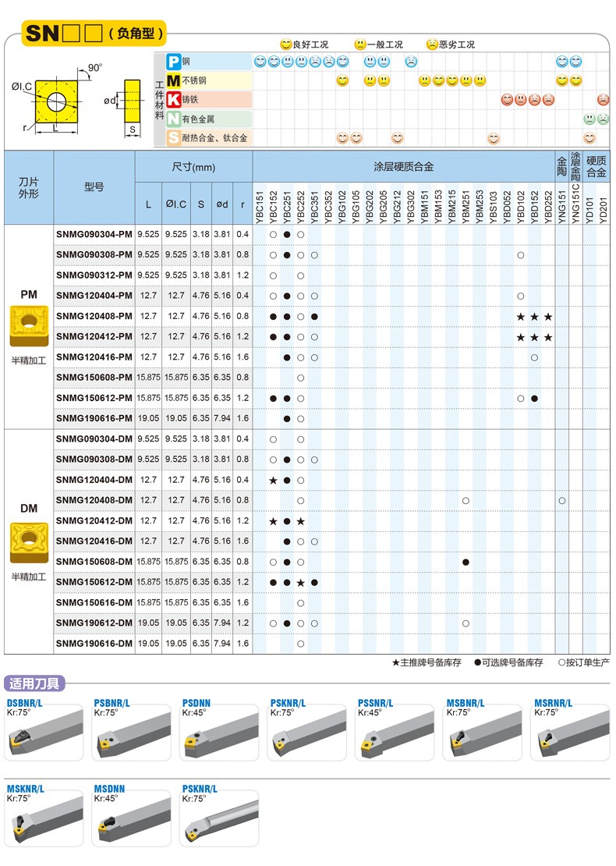Click the 适用刀具 section heading
This screenshot has width=616, height=866.
[35, 683]
